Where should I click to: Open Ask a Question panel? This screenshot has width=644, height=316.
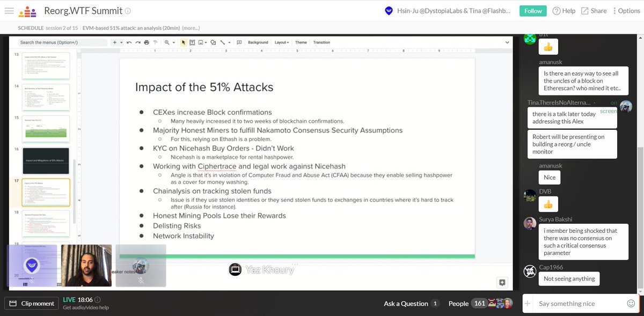pyautogui.click(x=412, y=304)
